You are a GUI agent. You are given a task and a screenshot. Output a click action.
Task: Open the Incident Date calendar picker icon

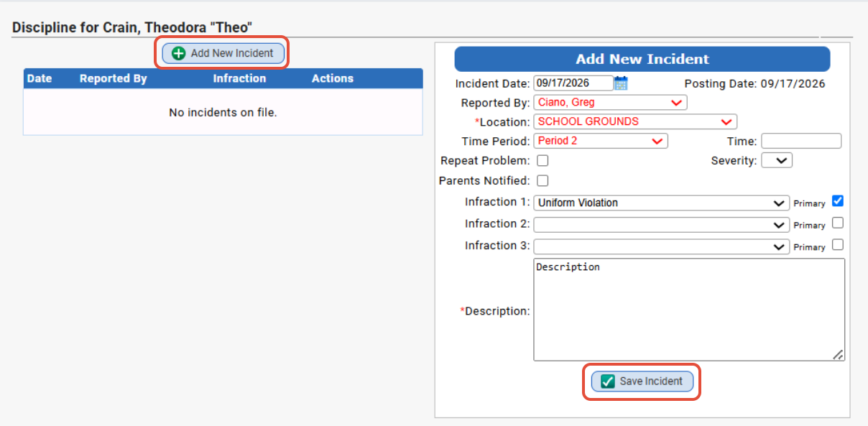click(622, 83)
